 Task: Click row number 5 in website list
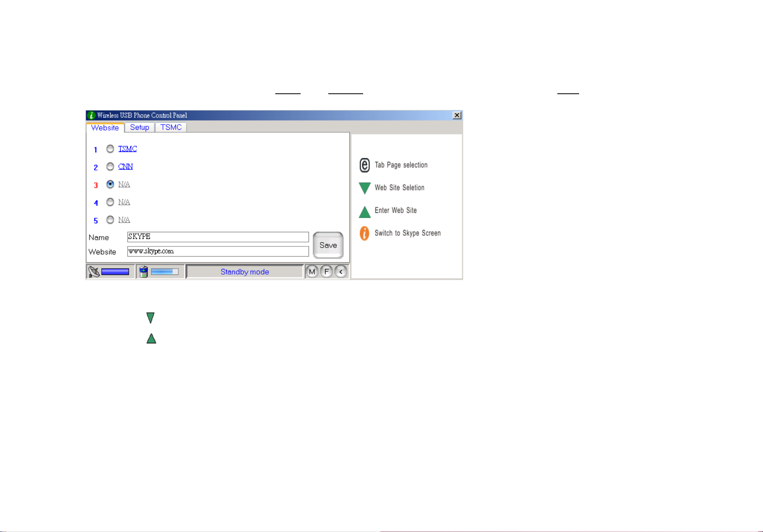click(96, 221)
